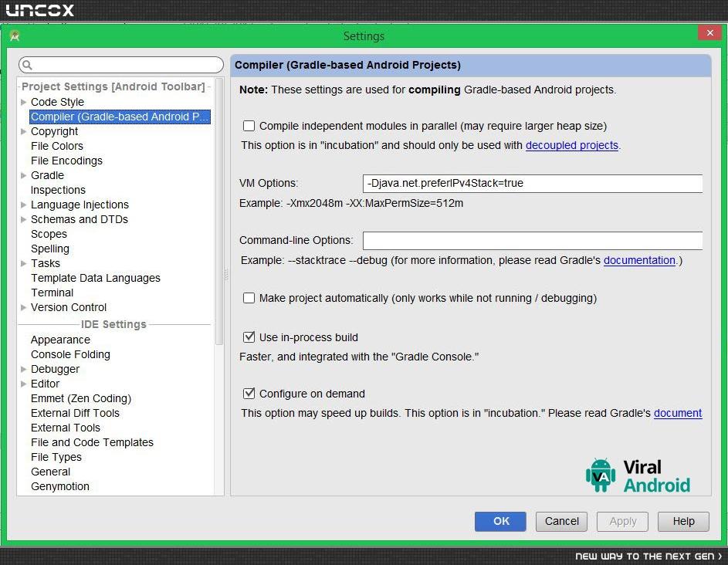Click the settings list vertical scrollbar
The width and height of the screenshot is (728, 565).
(x=219, y=211)
